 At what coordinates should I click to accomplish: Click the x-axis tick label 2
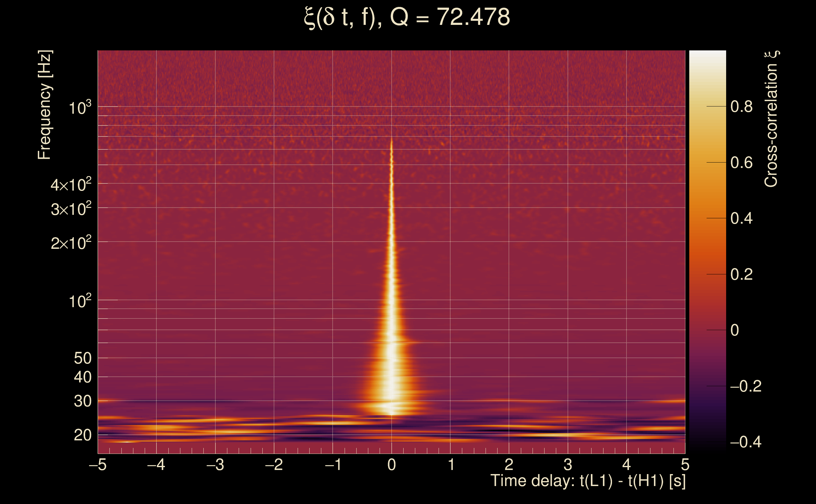point(509,465)
